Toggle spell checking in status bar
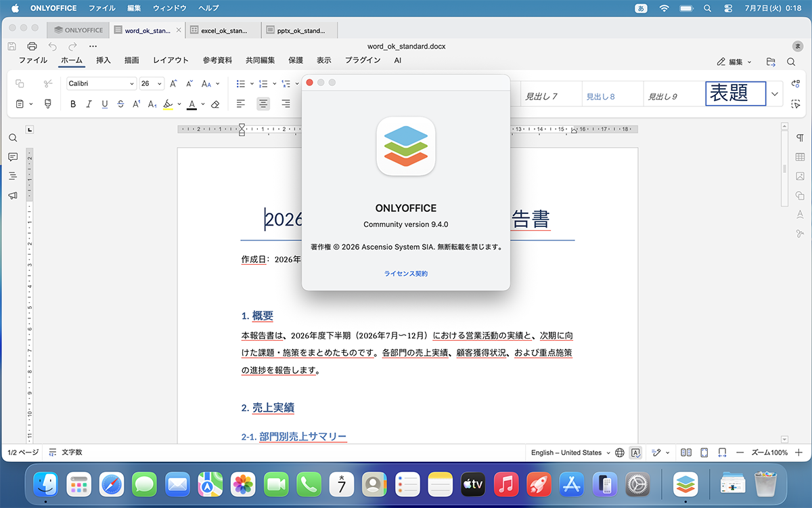Viewport: 812px width, 508px height. [x=635, y=452]
